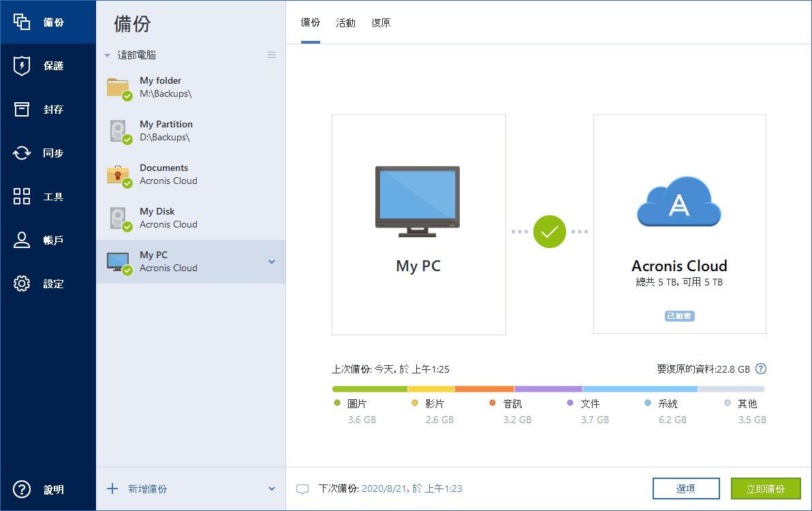Click the Acronis Cloud destination panel
The image size is (812, 511).
pyautogui.click(x=679, y=224)
